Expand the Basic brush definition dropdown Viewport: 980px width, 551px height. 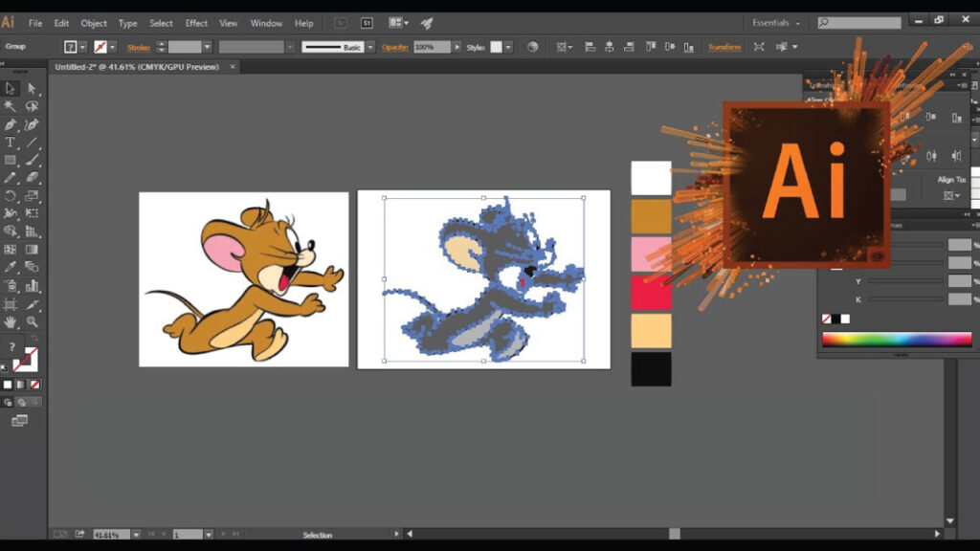(x=370, y=47)
